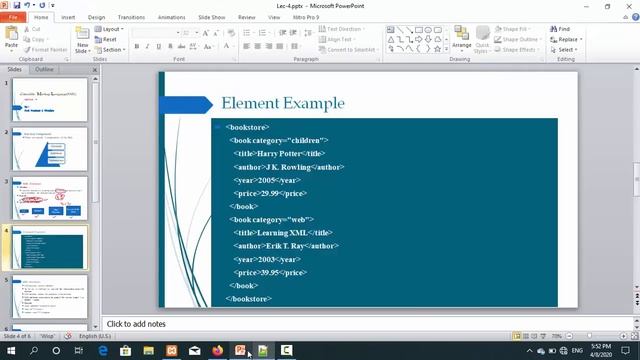Shrink font size with the smaller A icon

click(216, 33)
